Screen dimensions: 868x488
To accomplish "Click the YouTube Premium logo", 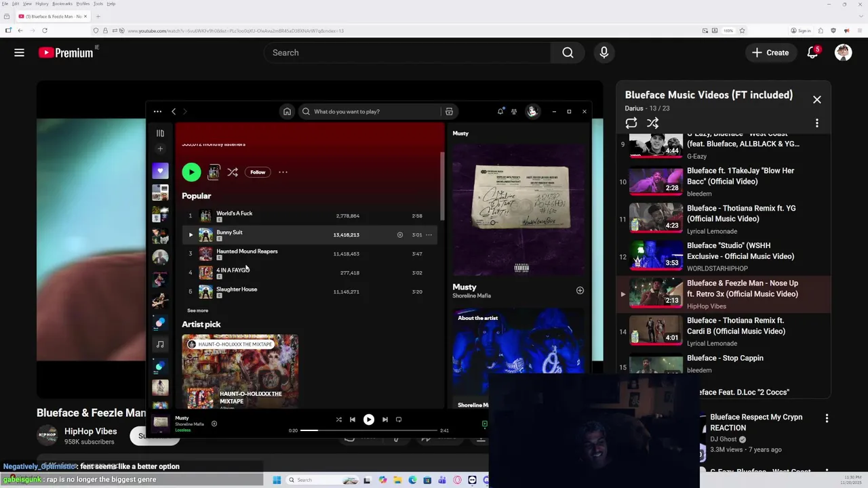I will (x=66, y=53).
